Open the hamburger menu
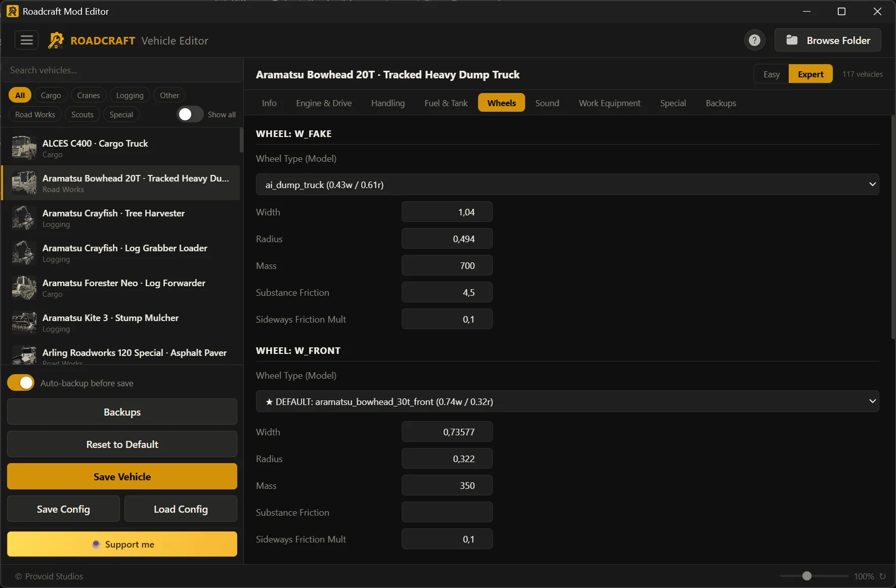 (x=26, y=40)
